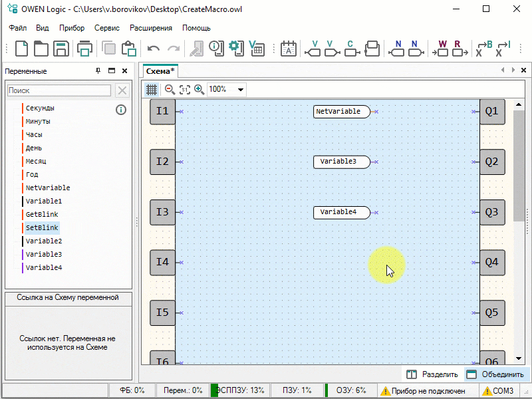Viewport: 532px width, 399px height.
Task: Toggle the grid display on canvas
Action: click(x=152, y=89)
